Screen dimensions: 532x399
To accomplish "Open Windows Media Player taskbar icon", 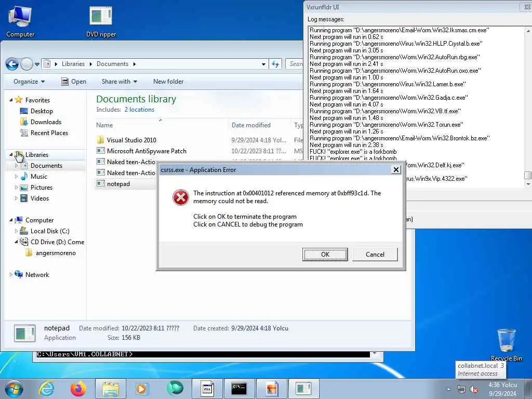I will pyautogui.click(x=142, y=389).
